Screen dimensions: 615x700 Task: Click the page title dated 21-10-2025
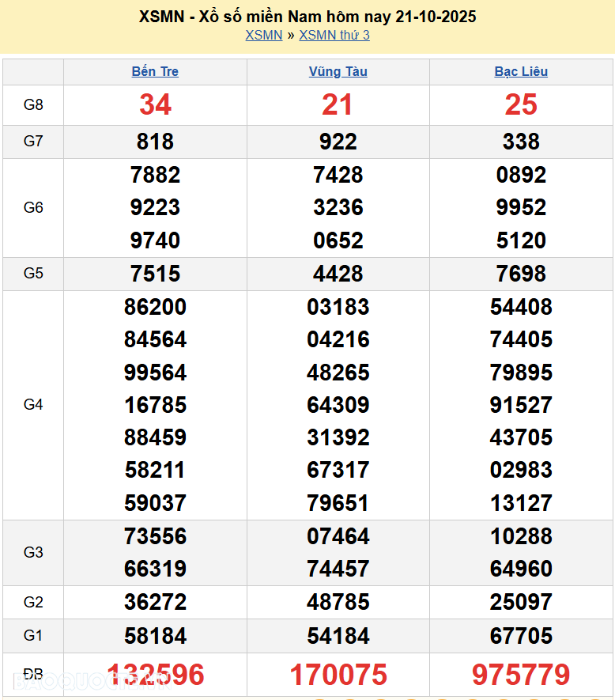click(x=307, y=17)
